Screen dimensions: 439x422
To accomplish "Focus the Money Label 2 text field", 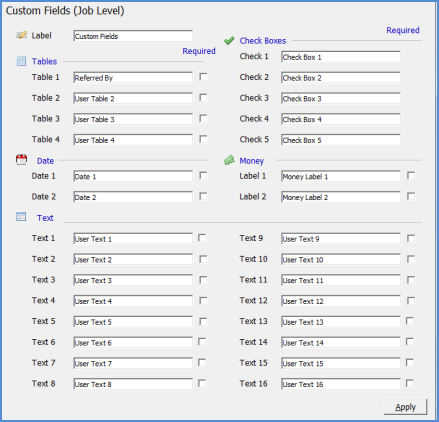I will click(341, 197).
